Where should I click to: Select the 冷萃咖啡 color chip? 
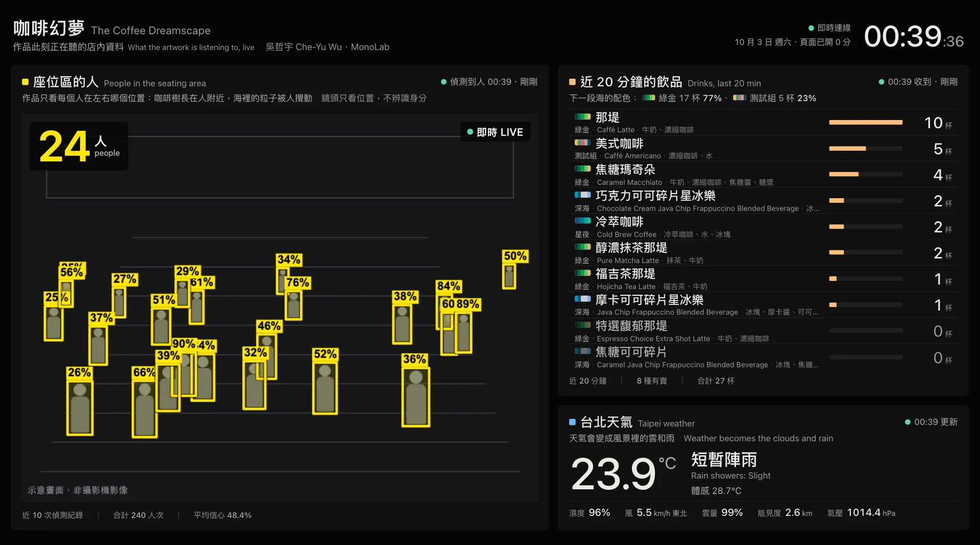click(582, 221)
